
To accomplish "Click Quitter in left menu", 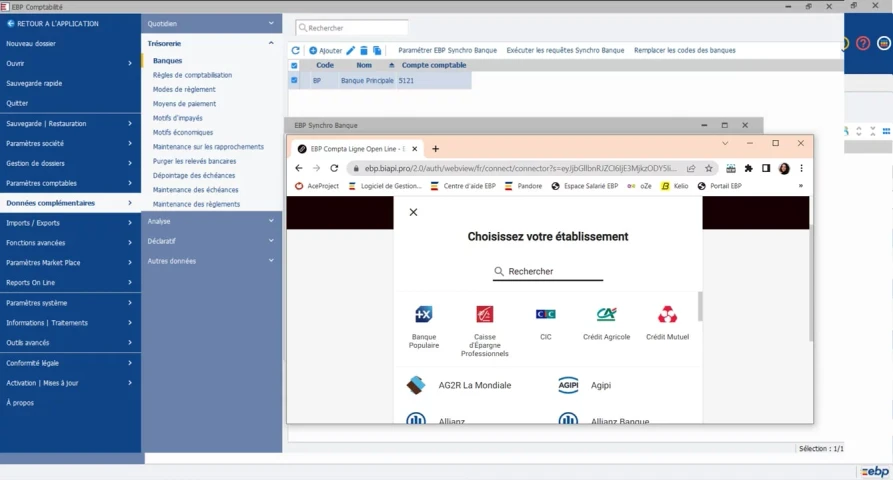I will pyautogui.click(x=17, y=103).
